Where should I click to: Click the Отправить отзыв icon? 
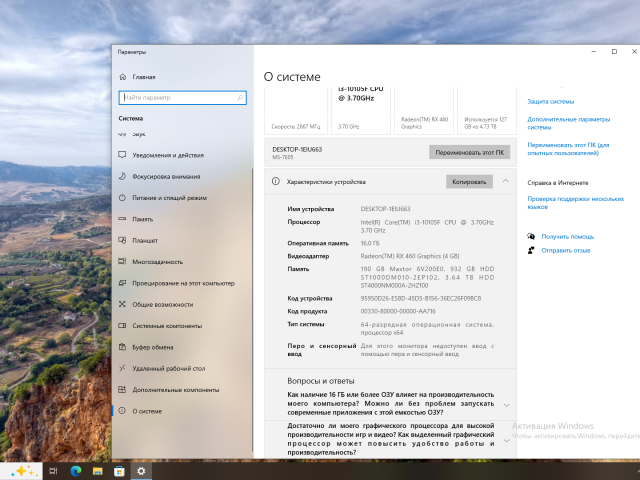(531, 250)
